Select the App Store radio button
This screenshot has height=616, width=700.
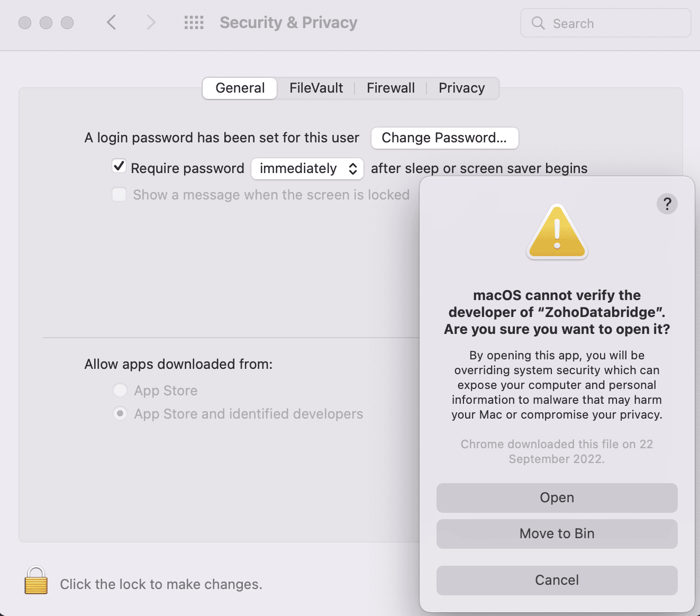click(x=120, y=391)
